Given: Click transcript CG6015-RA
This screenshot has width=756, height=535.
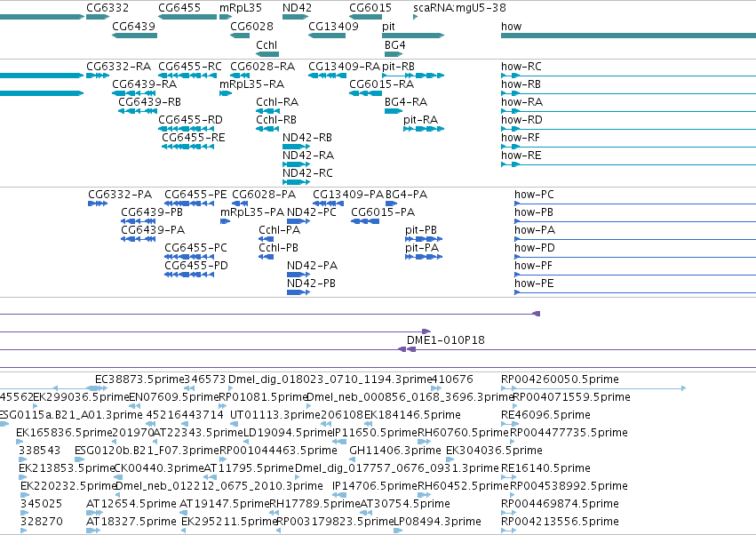Looking at the screenshot, I should (381, 84).
